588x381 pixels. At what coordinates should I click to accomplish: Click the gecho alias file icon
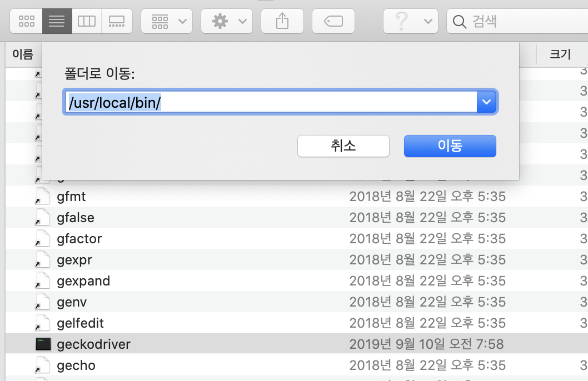point(43,365)
